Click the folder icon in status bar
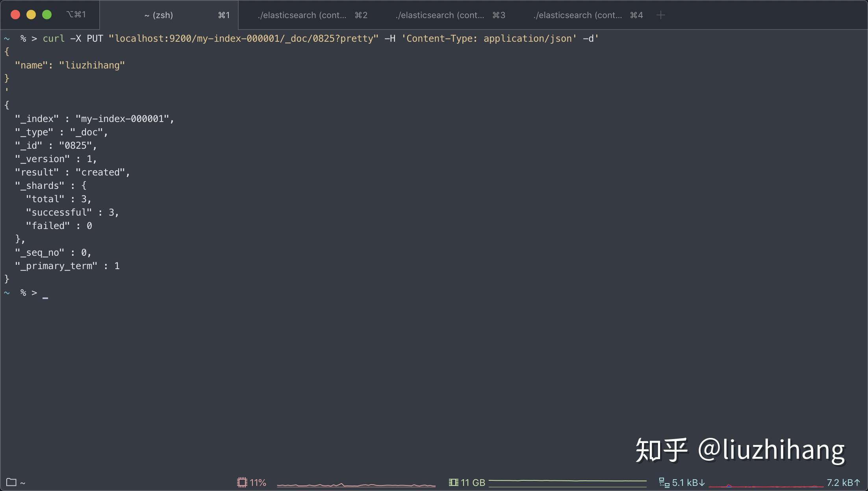 pyautogui.click(x=11, y=482)
